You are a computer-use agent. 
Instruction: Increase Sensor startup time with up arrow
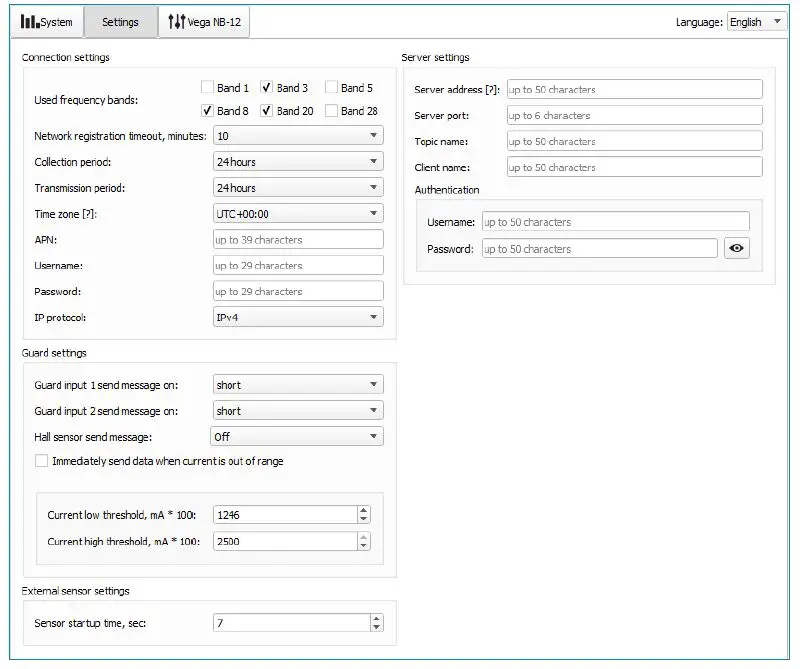[x=375, y=619]
